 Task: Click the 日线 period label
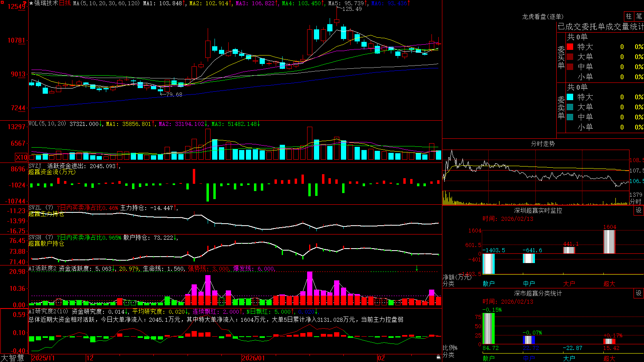(x=65, y=3)
